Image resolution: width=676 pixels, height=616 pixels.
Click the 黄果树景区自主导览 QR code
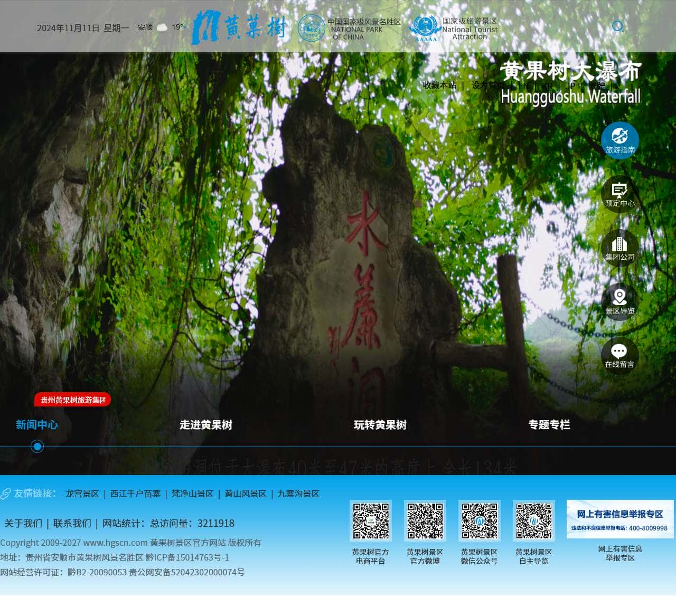coord(534,520)
